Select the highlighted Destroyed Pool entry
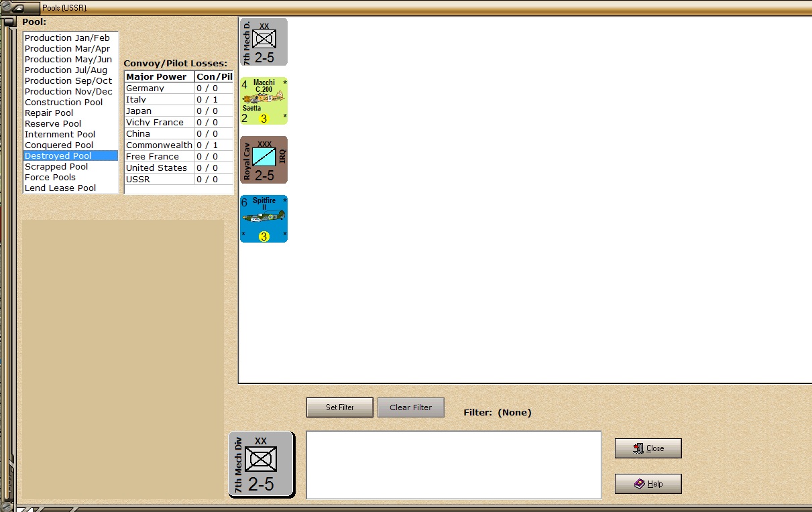 point(70,156)
